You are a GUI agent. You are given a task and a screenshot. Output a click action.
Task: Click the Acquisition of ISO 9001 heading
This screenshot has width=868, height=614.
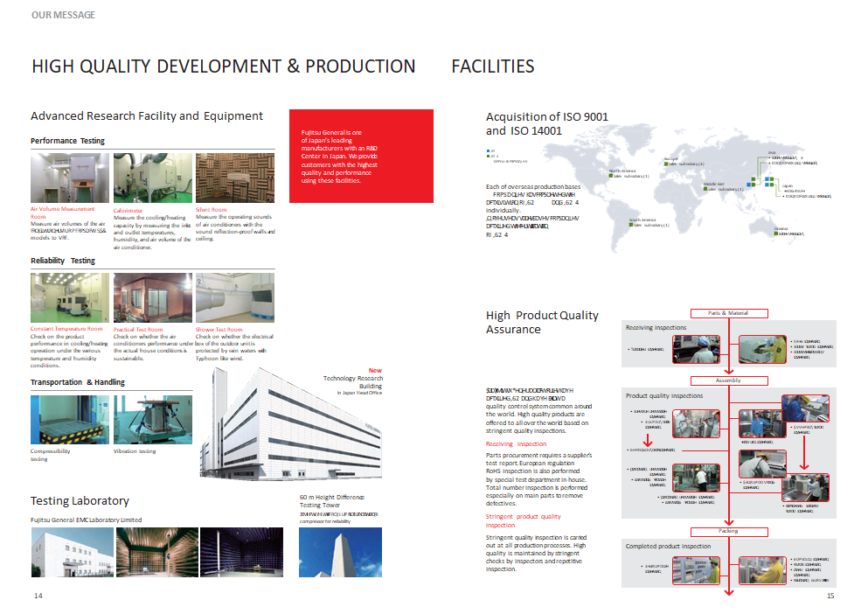pyautogui.click(x=547, y=123)
